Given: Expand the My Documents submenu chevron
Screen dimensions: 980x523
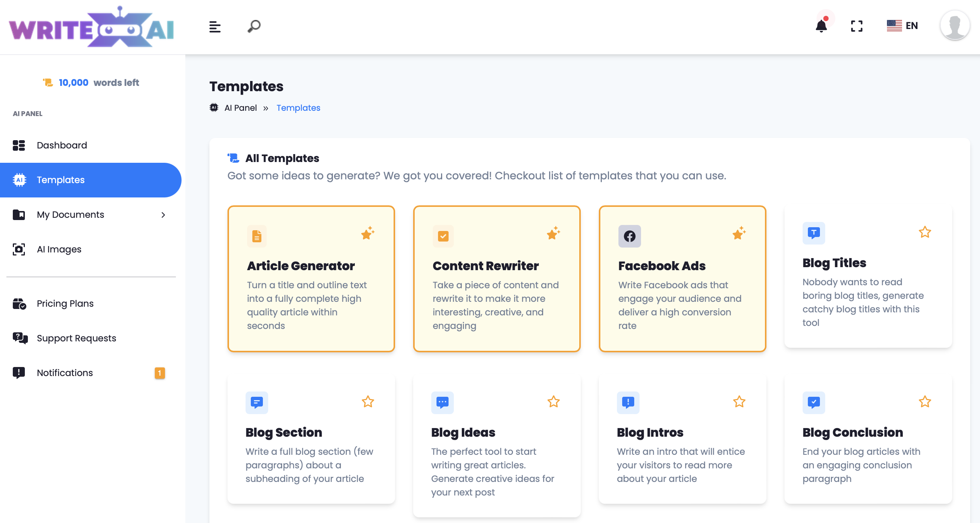Looking at the screenshot, I should 163,215.
